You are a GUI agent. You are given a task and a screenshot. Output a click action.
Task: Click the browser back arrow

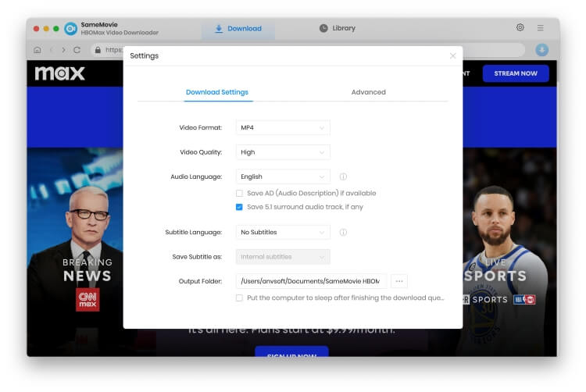click(52, 50)
